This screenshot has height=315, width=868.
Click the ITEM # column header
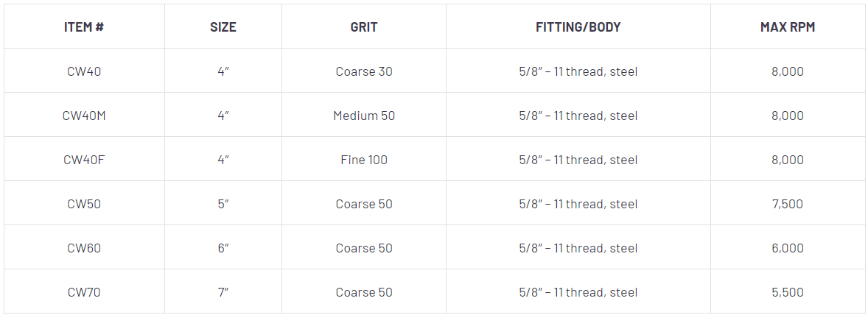[84, 27]
